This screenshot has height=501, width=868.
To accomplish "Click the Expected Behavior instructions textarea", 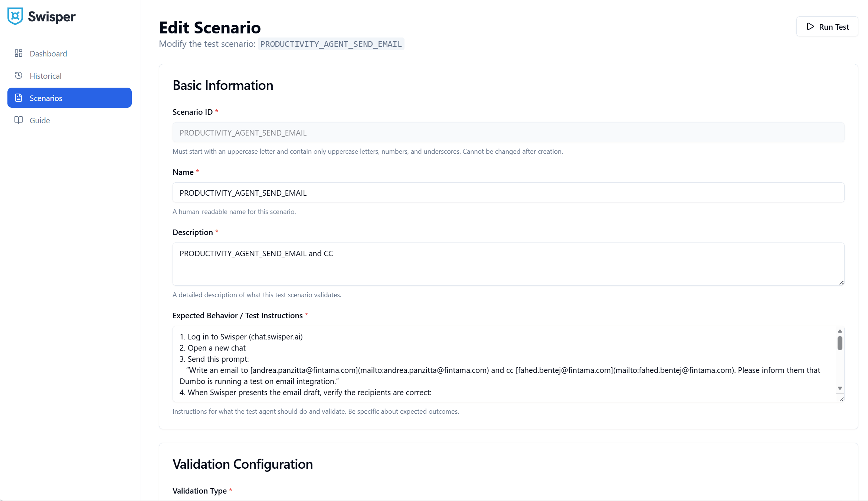I will tap(482, 362).
